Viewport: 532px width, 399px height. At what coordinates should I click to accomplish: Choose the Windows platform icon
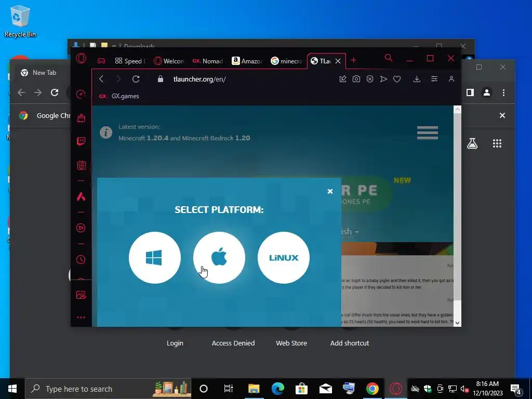[x=154, y=258]
